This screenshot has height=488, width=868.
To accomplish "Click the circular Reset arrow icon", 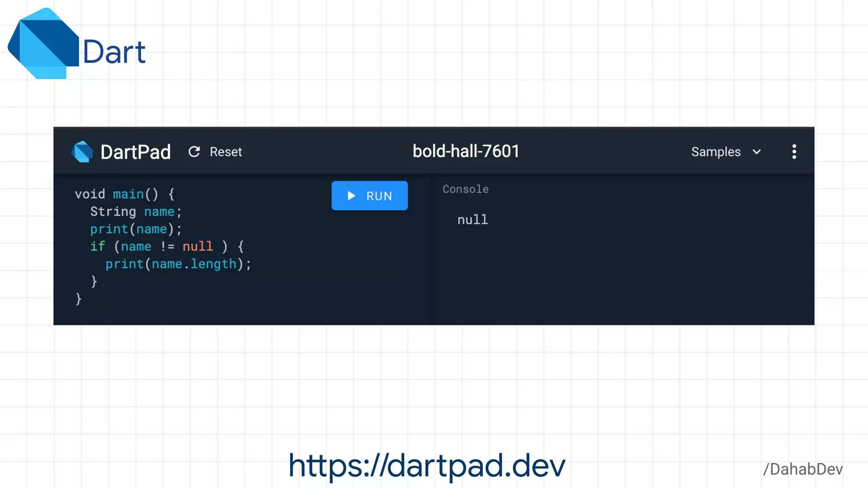I will (x=194, y=152).
